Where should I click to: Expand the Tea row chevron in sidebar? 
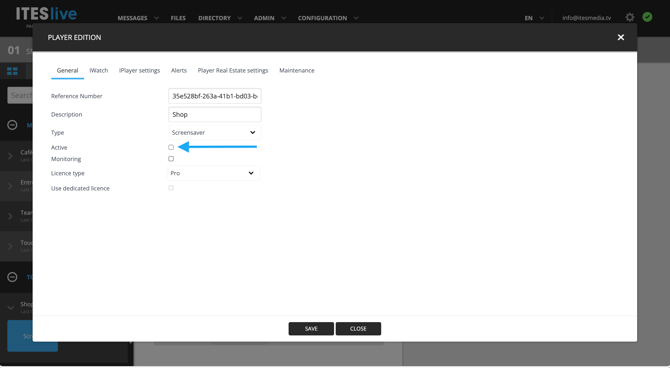(x=10, y=216)
